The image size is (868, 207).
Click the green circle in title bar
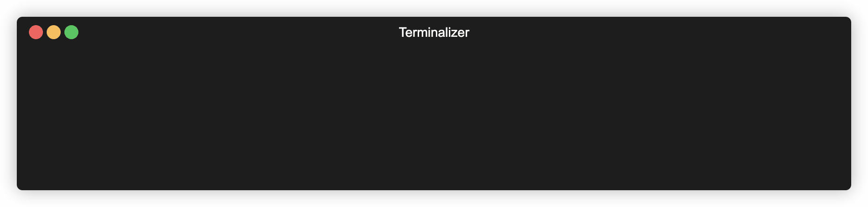71,32
